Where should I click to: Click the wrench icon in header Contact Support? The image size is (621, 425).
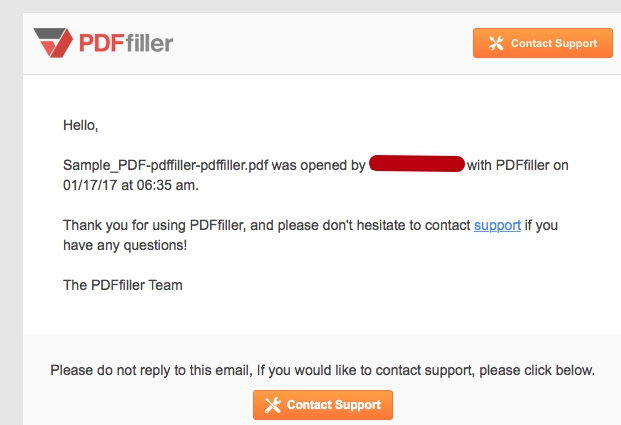tap(496, 43)
